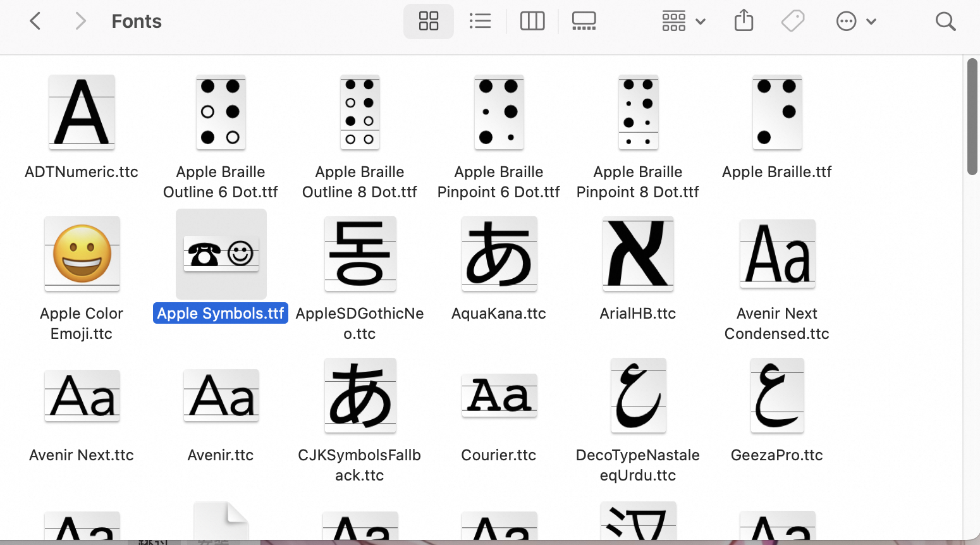Select Apple Color Emoji smiley icon
Screen dimensions: 980x545
[x=82, y=254]
